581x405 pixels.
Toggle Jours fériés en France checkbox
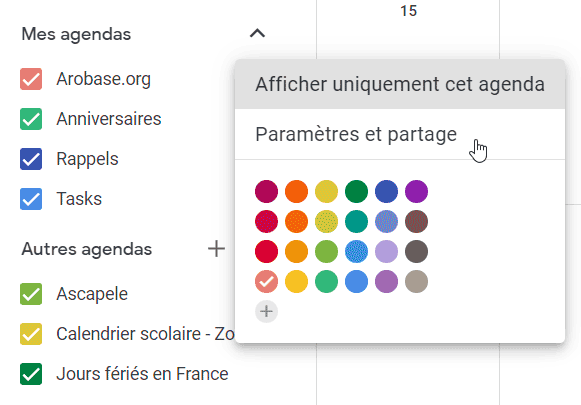click(x=31, y=374)
